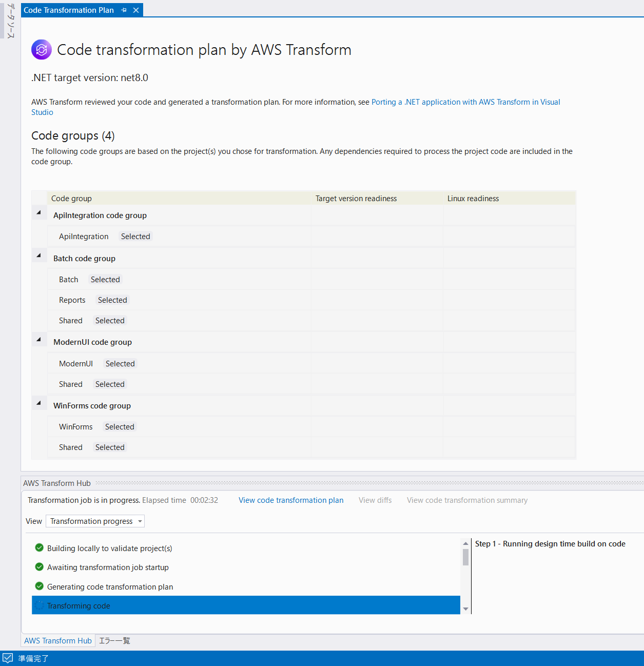Click scroll up arrow in progress list
644x666 pixels.
click(x=466, y=543)
